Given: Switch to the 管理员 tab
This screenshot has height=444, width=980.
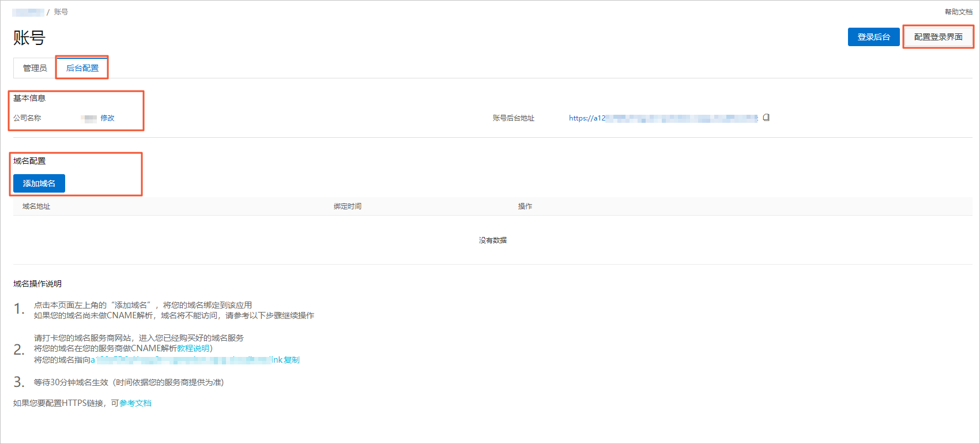Looking at the screenshot, I should (35, 68).
